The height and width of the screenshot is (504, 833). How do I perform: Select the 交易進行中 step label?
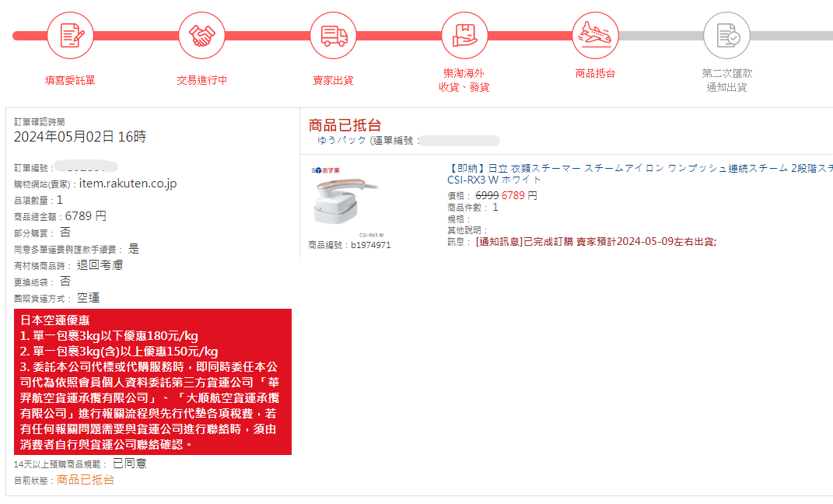[x=202, y=80]
